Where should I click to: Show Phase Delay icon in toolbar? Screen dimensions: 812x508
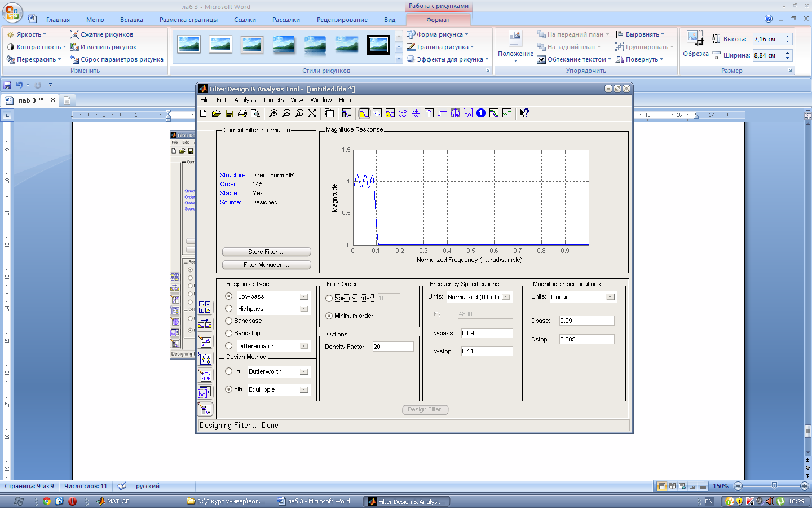pyautogui.click(x=416, y=113)
